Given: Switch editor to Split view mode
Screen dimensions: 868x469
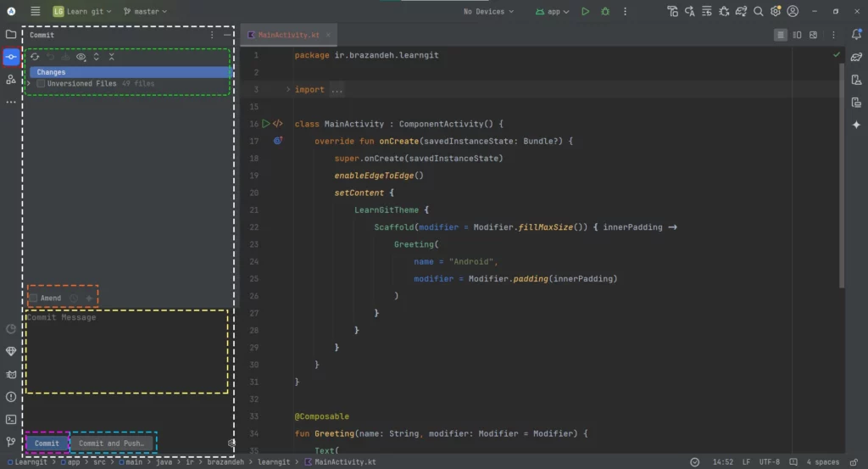Looking at the screenshot, I should coord(797,35).
